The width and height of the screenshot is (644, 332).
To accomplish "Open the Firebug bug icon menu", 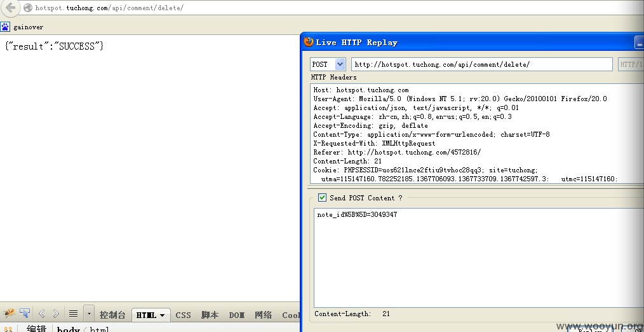I will coord(9,314).
